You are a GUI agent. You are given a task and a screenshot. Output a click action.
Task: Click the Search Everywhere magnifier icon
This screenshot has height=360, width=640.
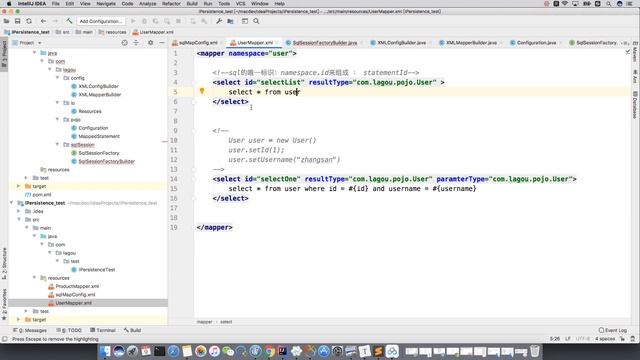[256, 21]
